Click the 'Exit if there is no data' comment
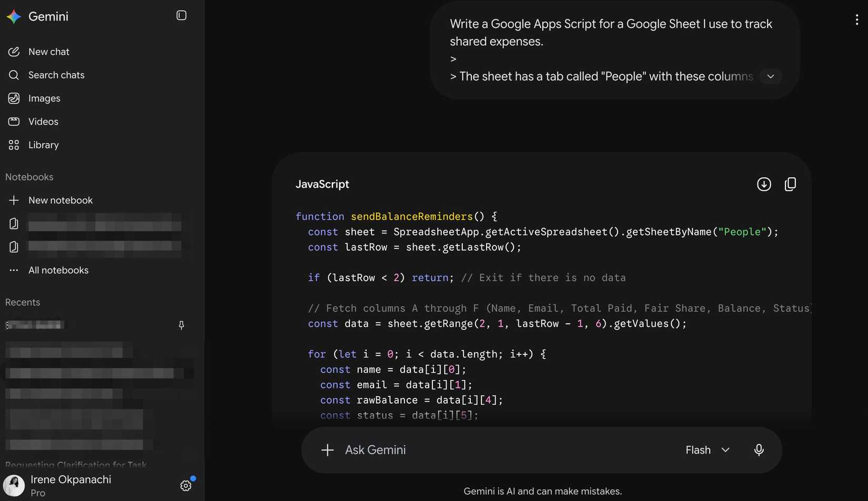Screen dimensions: 868x501 coord(543,278)
